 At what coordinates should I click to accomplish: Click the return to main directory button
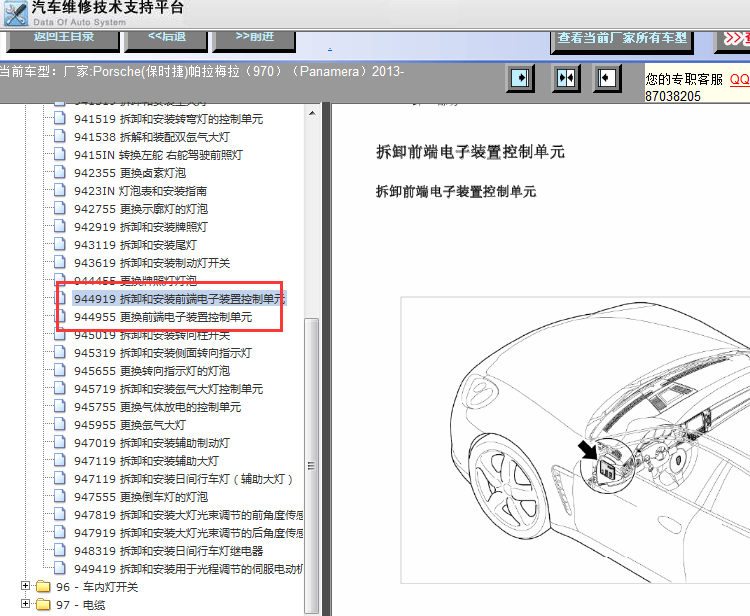tap(63, 40)
